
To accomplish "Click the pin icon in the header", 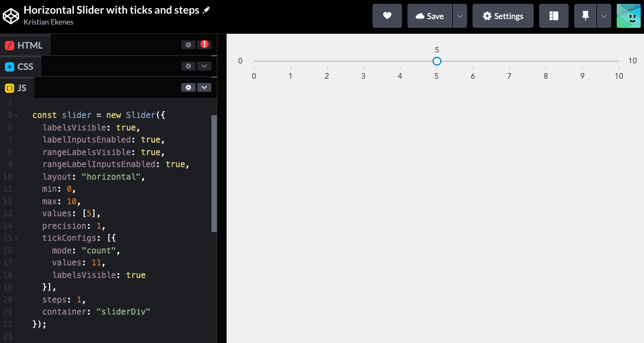I will [585, 15].
